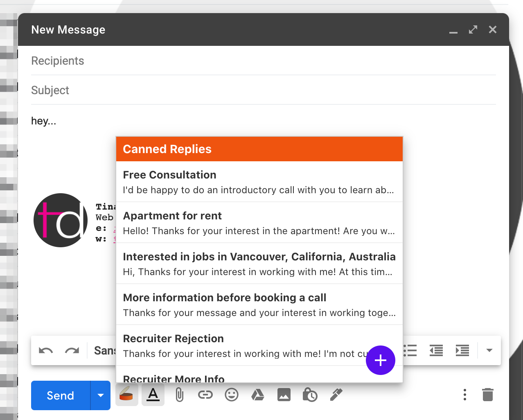Open the emoji picker
The image size is (523, 420).
[x=232, y=395]
